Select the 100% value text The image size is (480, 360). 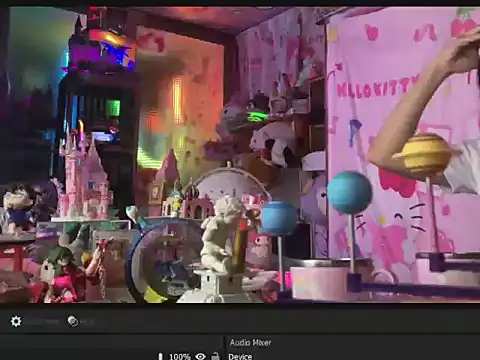(179, 357)
